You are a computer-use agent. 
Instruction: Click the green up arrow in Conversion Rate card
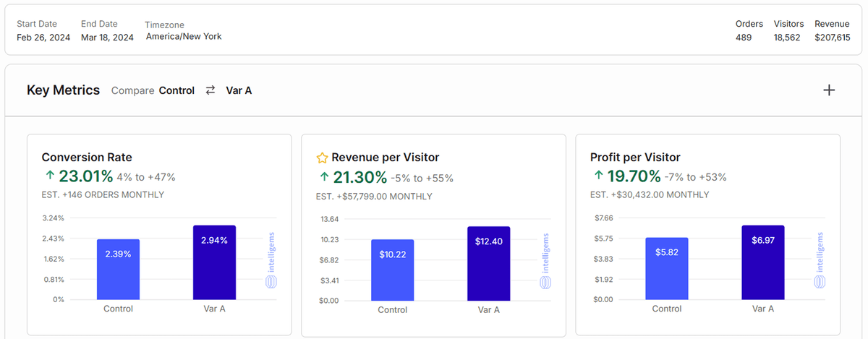(50, 176)
